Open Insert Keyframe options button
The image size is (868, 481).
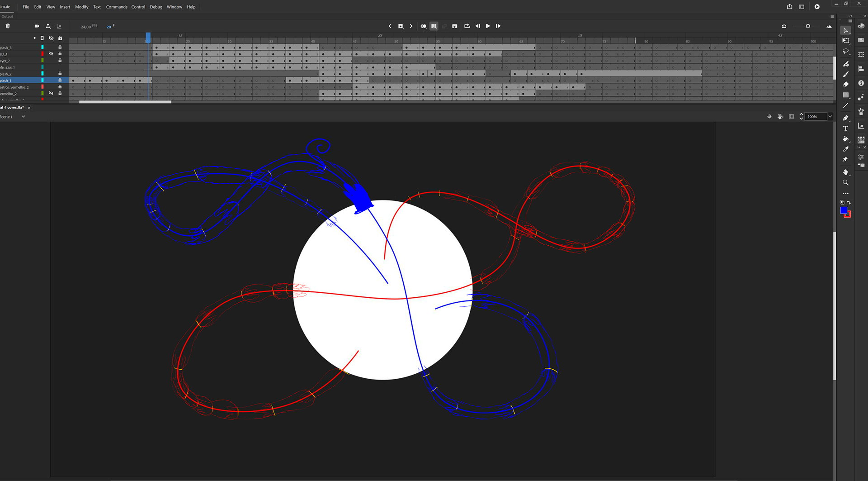coord(401,26)
